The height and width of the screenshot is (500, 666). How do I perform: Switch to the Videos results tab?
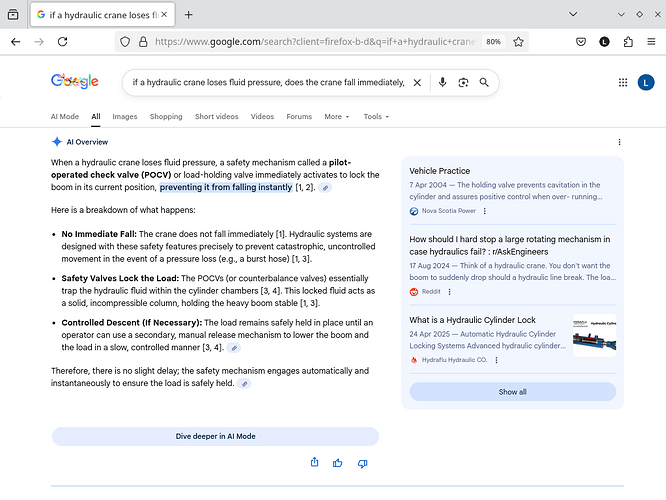[262, 117]
